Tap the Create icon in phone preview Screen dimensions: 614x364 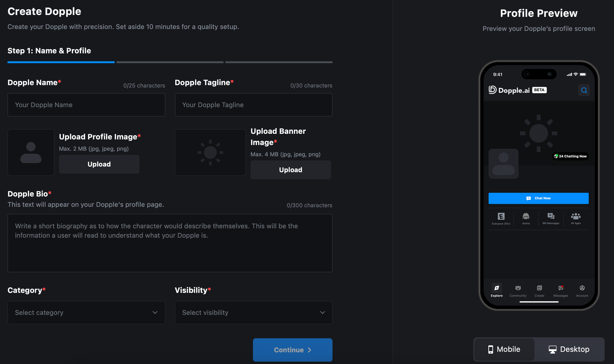[539, 288]
